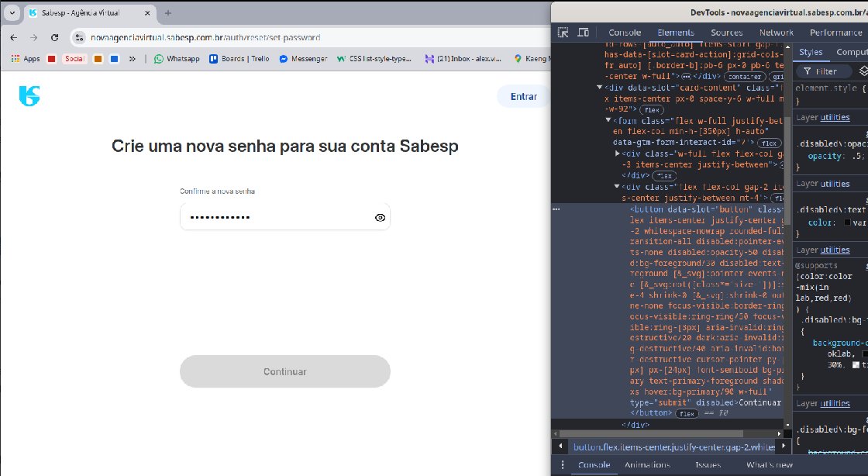Expand collapsed ellipsis in w-full div

781,165
